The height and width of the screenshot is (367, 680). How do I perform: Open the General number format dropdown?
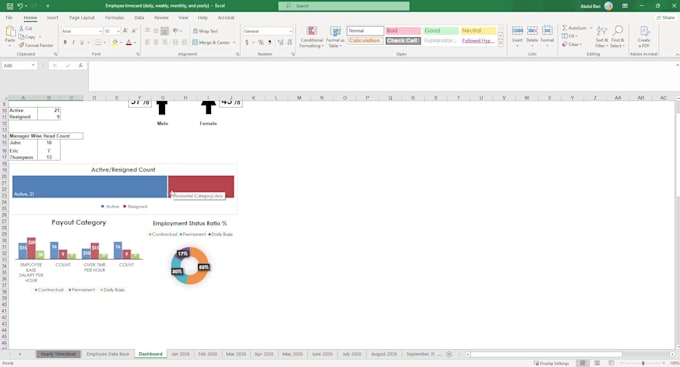(291, 31)
